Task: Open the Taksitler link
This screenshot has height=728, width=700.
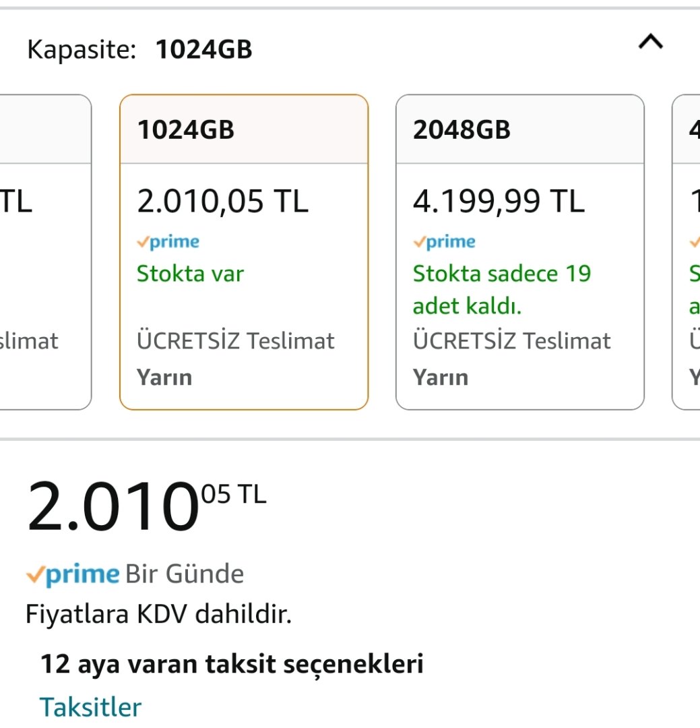Action: pyautogui.click(x=90, y=707)
